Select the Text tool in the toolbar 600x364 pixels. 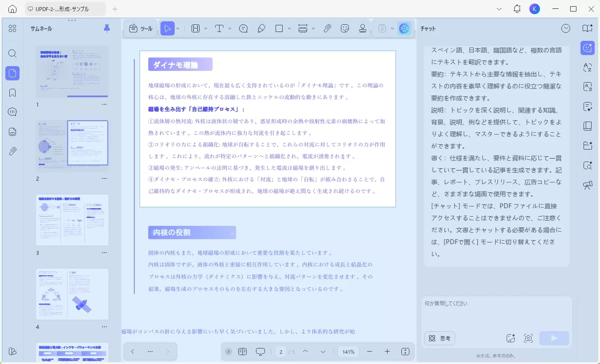click(220, 28)
